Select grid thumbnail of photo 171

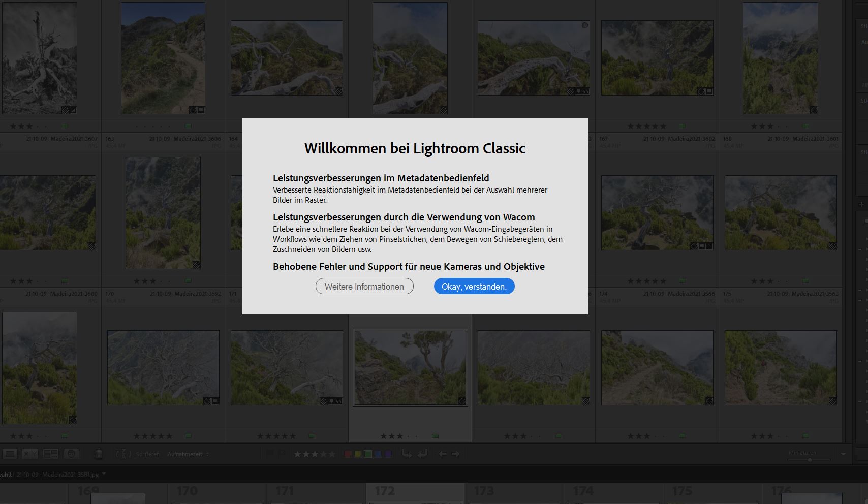pyautogui.click(x=287, y=368)
